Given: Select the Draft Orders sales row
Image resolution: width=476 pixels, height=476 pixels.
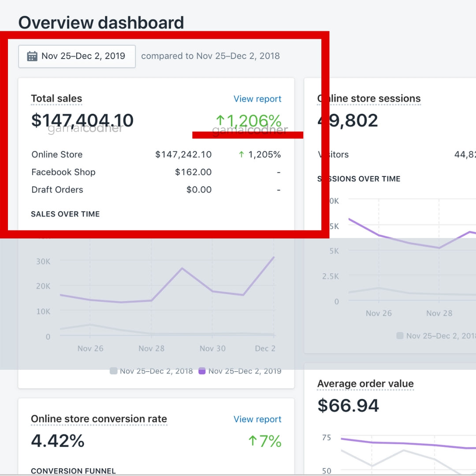Looking at the screenshot, I should tap(57, 190).
